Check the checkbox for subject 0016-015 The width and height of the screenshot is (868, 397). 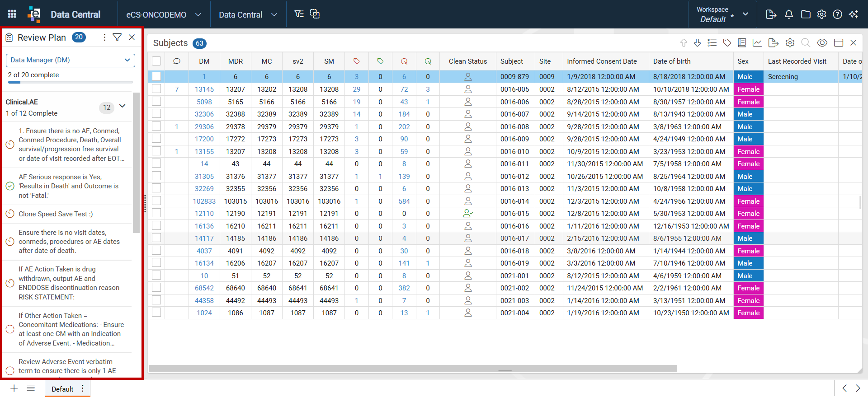click(156, 213)
